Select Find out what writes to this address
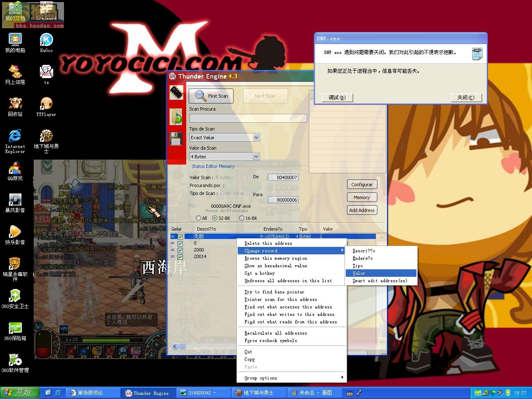 pos(292,314)
